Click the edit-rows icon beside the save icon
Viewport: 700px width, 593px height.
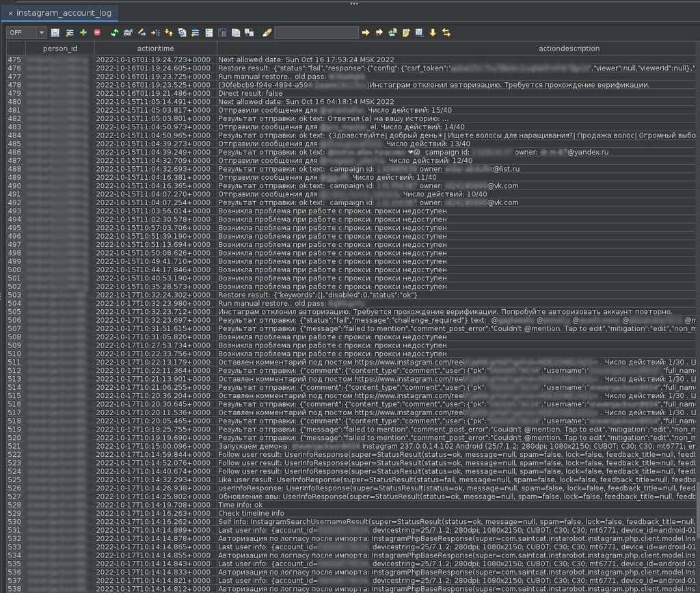(70, 33)
